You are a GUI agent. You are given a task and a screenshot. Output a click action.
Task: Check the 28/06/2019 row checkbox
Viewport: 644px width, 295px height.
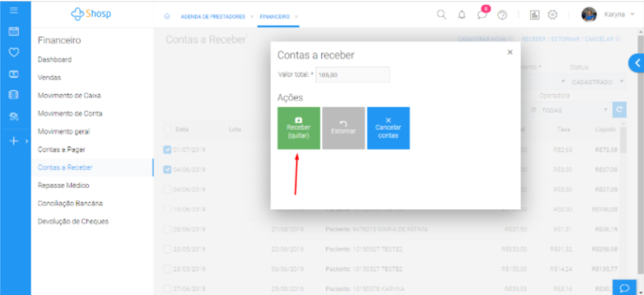[x=167, y=229]
